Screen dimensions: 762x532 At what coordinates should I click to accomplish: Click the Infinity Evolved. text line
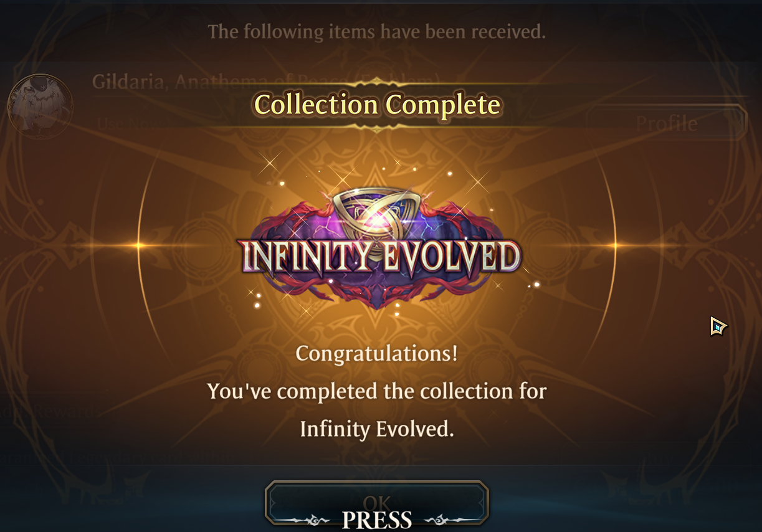coord(376,429)
